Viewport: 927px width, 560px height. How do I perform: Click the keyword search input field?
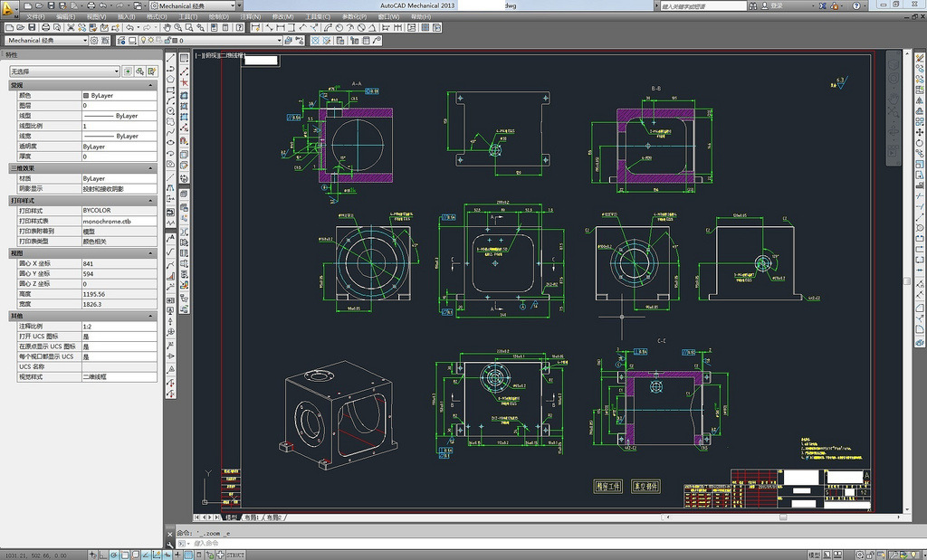tap(702, 5)
